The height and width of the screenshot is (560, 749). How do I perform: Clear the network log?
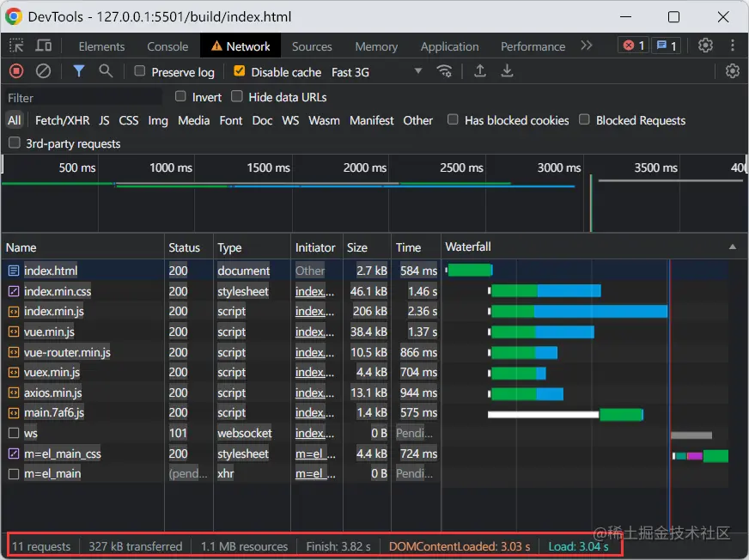[44, 71]
